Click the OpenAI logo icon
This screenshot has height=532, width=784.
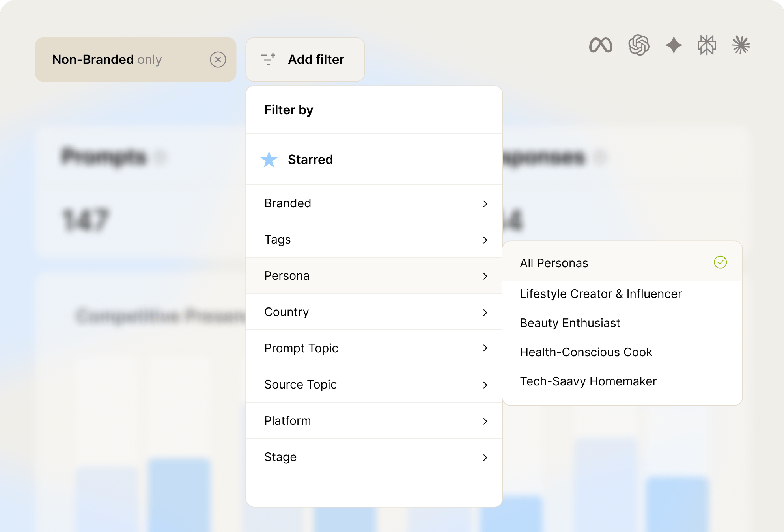[639, 45]
